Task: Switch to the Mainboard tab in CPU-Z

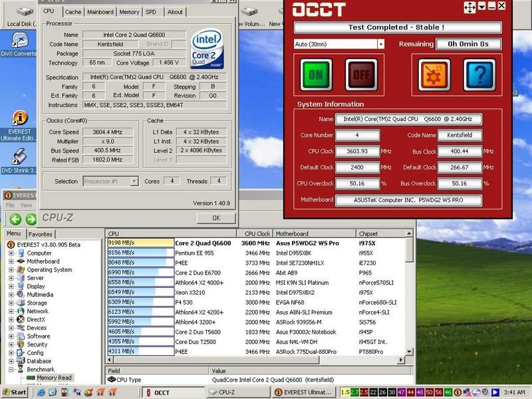Action: coord(100,12)
